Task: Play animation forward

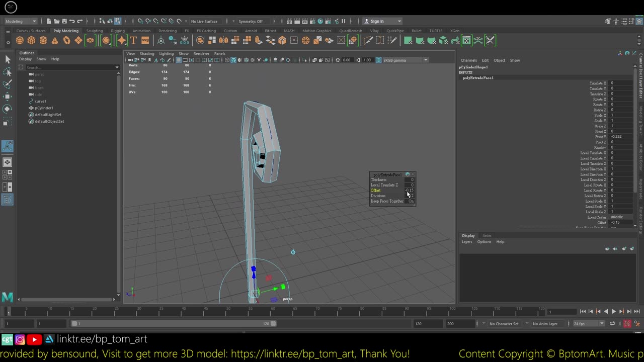Action: 613,312
